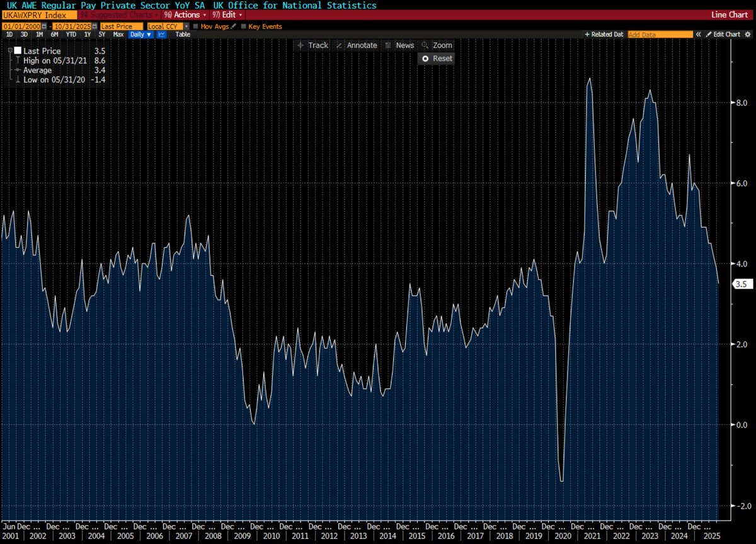This screenshot has height=544, width=756.
Task: Open end date calendar picker
Action: pyautogui.click(x=95, y=26)
